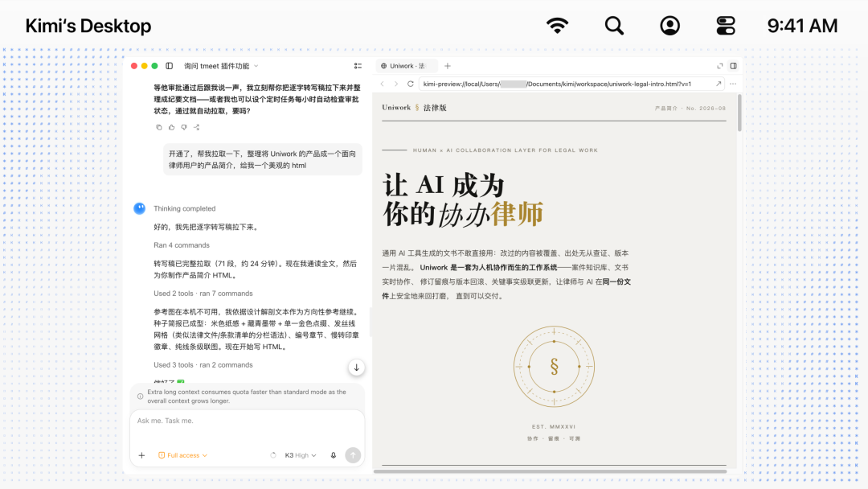The image size is (868, 489).
Task: Open the preview more options menu
Action: coord(733,84)
